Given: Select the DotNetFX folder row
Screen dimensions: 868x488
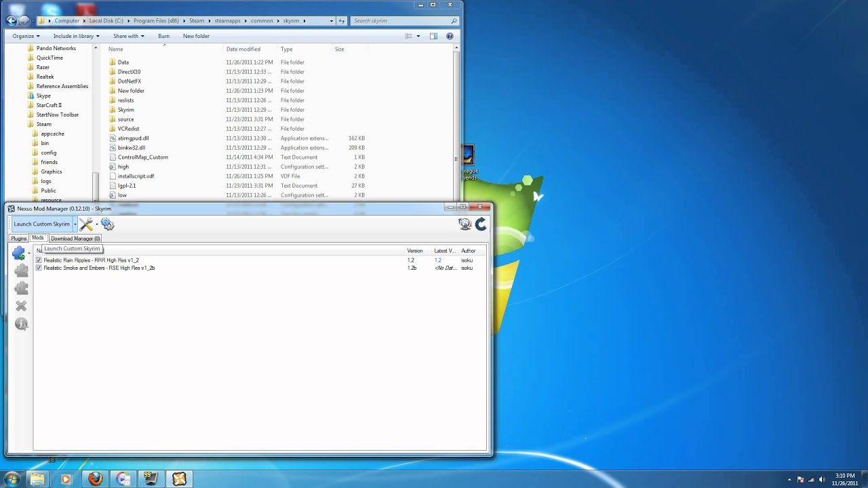Looking at the screenshot, I should point(237,81).
